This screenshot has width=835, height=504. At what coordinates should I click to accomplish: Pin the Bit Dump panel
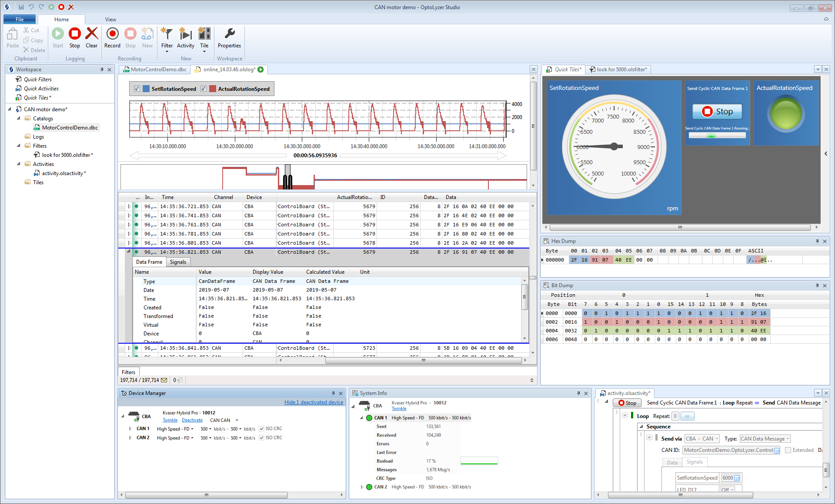tap(817, 285)
